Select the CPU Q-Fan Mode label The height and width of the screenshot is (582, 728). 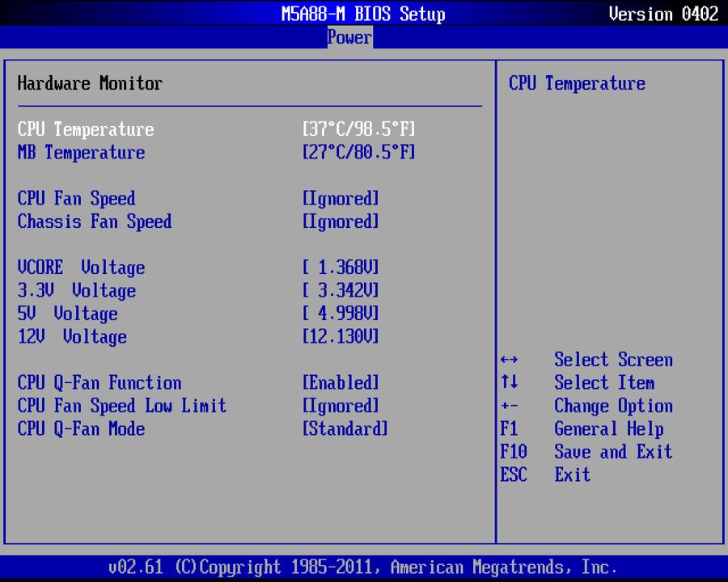[81, 429]
